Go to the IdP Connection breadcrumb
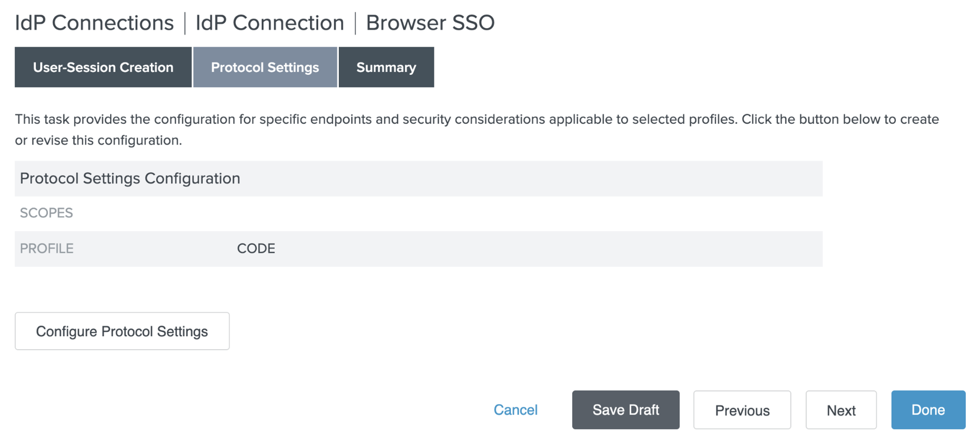 [x=269, y=23]
